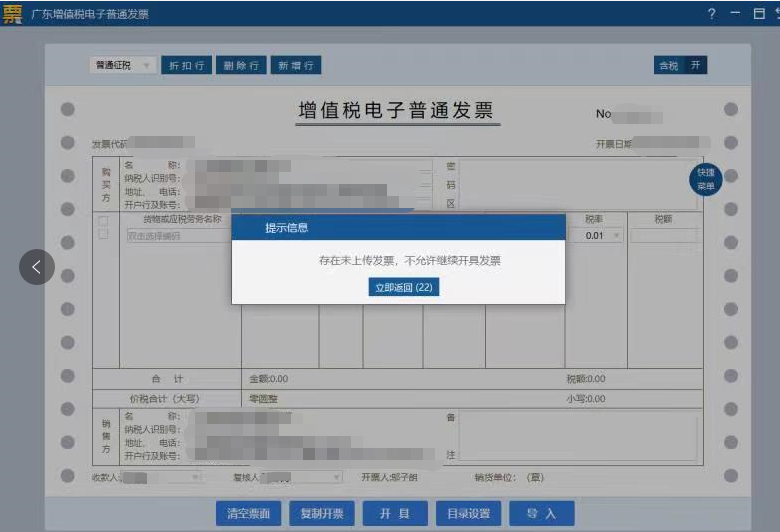Tick the second item row checkbox
Screen dimensions: 780x532
click(103, 234)
